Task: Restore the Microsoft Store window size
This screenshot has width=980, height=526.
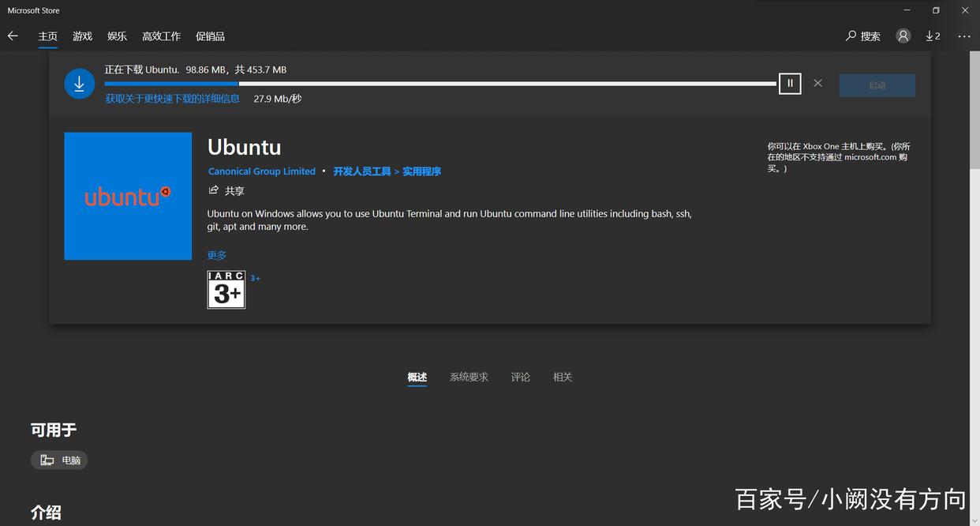Action: click(x=936, y=10)
